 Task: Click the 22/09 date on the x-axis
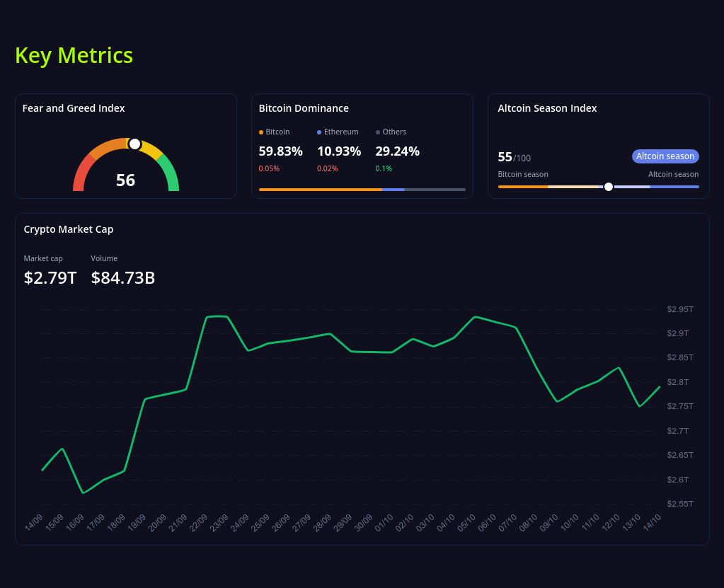coord(199,522)
